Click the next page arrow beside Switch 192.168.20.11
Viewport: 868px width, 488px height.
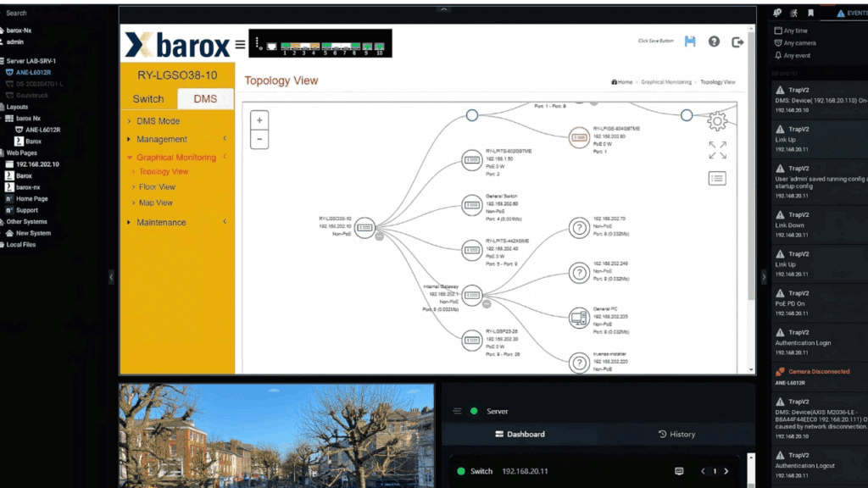click(726, 471)
